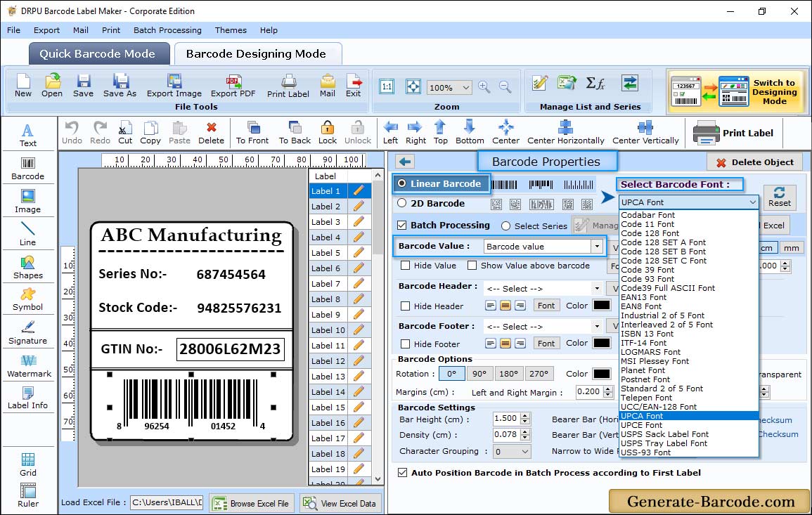Click Browse Excel File button
Viewport: 812px width, 515px height.
tap(252, 503)
